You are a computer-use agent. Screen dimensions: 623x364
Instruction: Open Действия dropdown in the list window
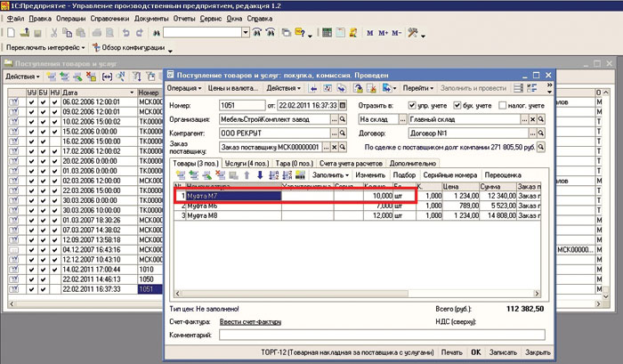click(22, 77)
